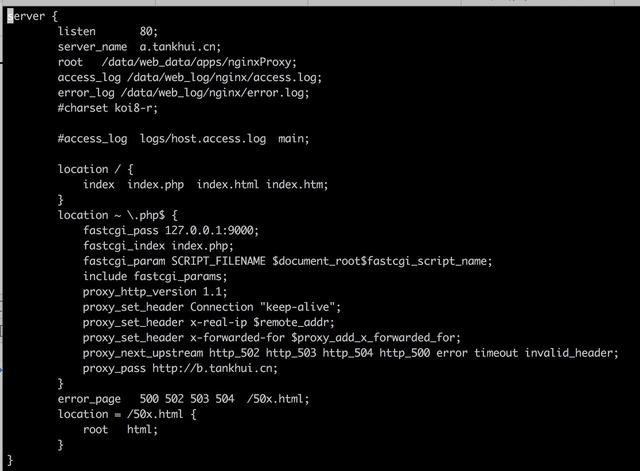Image resolution: width=640 pixels, height=471 pixels.
Task: Click the proxy_pass http://b.tankhui.cn URL
Action: [215, 368]
